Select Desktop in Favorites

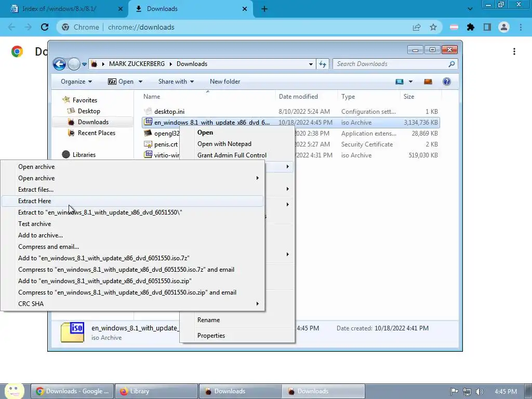[88, 111]
